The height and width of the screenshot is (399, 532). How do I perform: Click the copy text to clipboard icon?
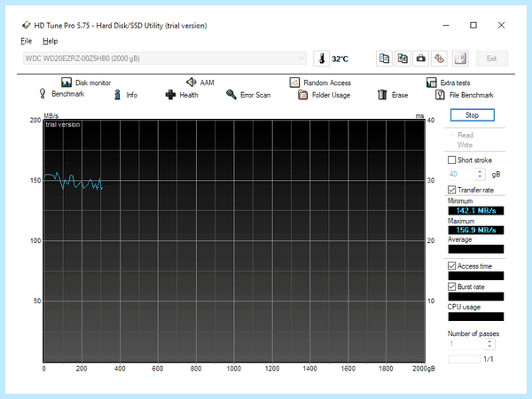point(385,59)
